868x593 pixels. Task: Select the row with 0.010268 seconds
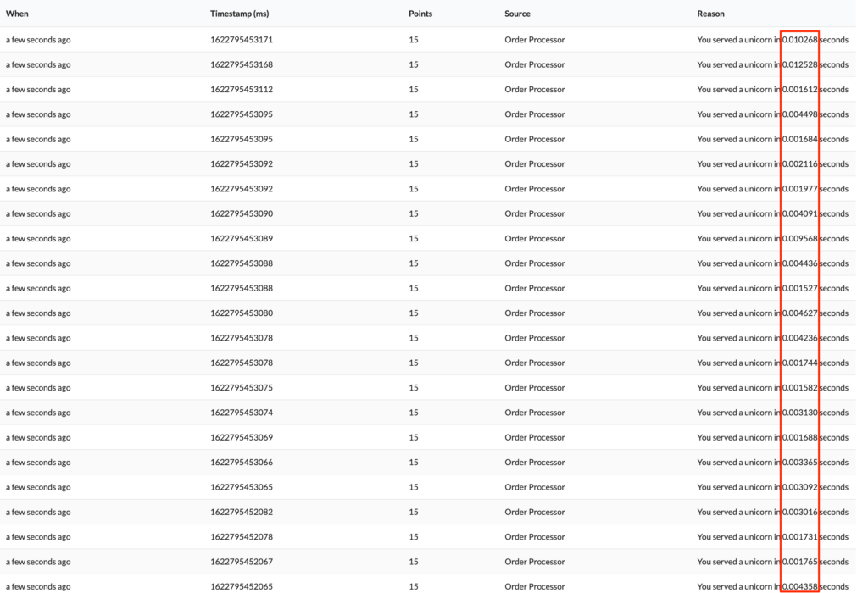(x=428, y=40)
